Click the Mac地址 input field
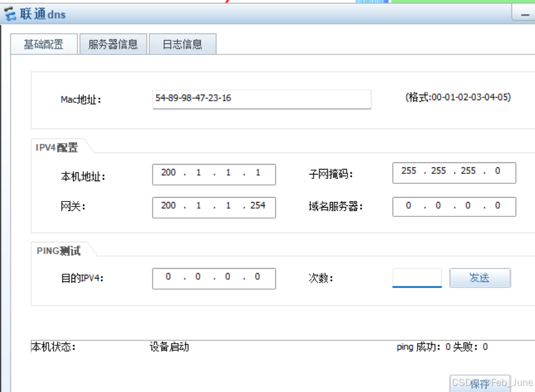535x392 pixels. click(261, 99)
